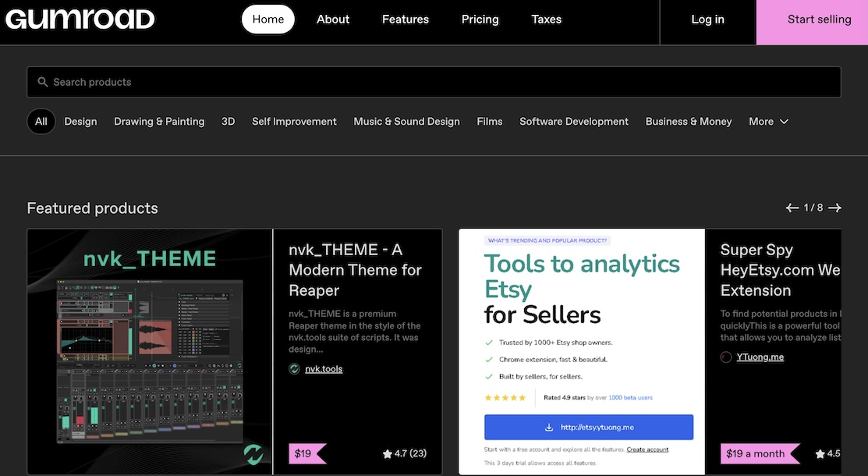This screenshot has height=476, width=868.
Task: Click the five-star rating in Etsy tools image
Action: (x=505, y=398)
